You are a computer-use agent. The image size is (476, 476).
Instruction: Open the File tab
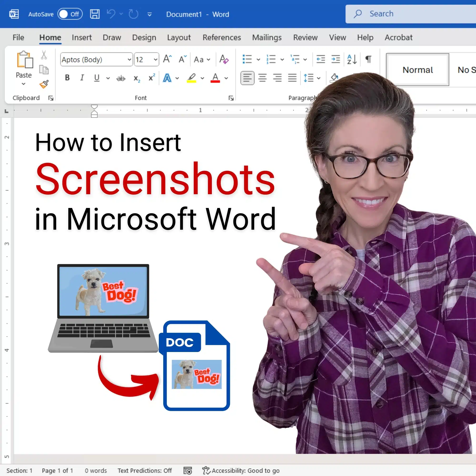click(x=18, y=37)
